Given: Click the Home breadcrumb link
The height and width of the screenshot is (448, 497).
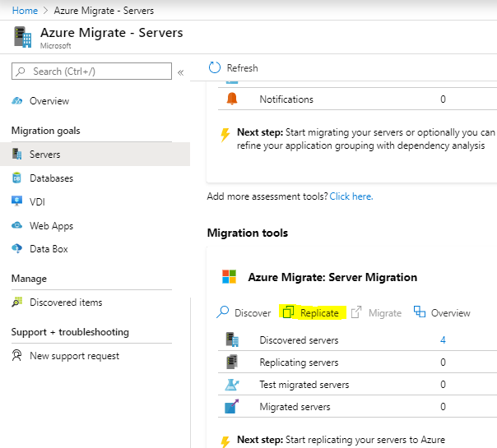Looking at the screenshot, I should tap(25, 11).
